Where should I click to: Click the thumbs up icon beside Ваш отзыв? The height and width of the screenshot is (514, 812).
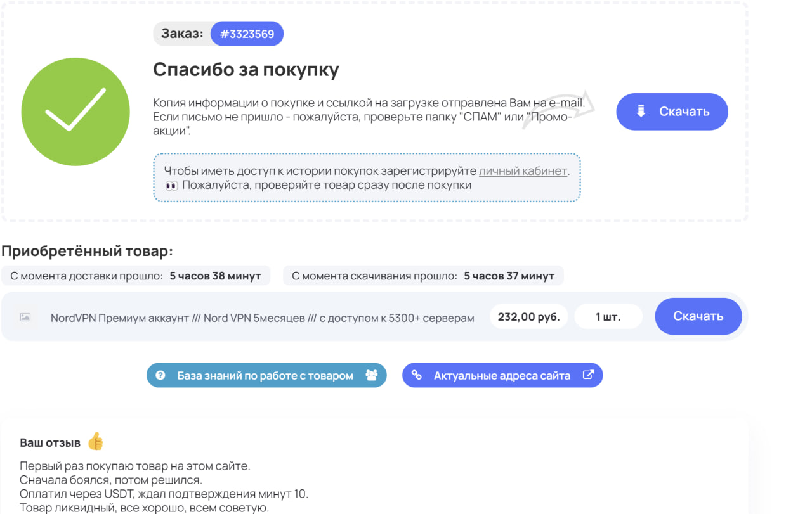coord(95,442)
